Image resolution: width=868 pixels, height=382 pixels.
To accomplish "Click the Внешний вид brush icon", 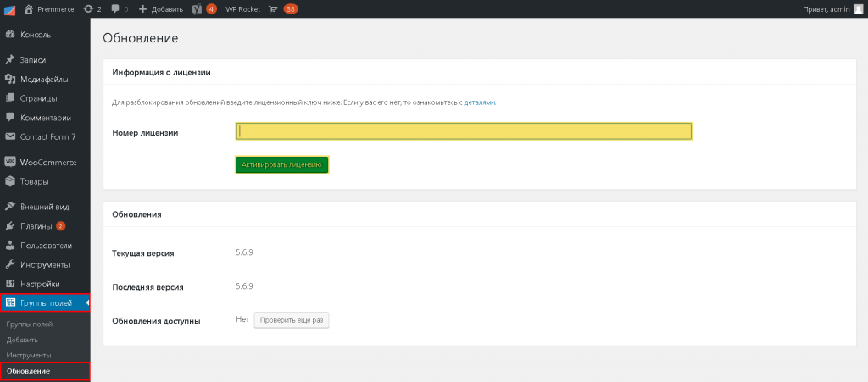I will point(9,206).
